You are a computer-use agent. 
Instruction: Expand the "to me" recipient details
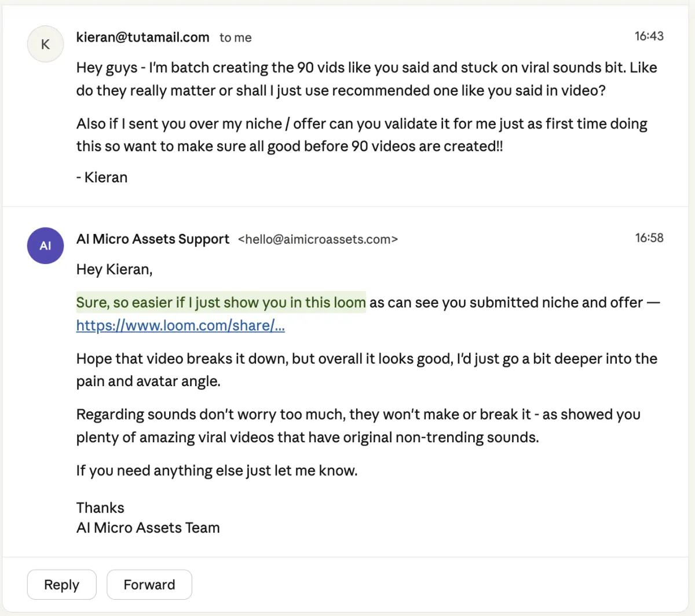tap(235, 38)
